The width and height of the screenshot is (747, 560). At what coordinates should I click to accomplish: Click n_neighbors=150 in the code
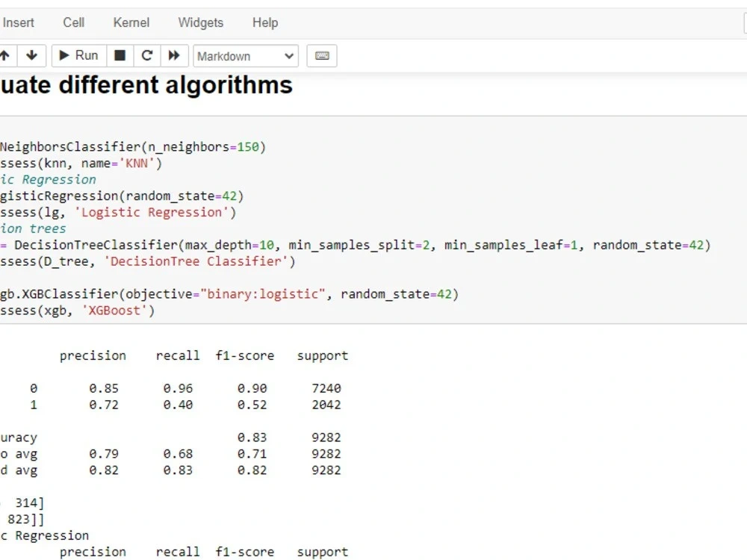tap(203, 146)
